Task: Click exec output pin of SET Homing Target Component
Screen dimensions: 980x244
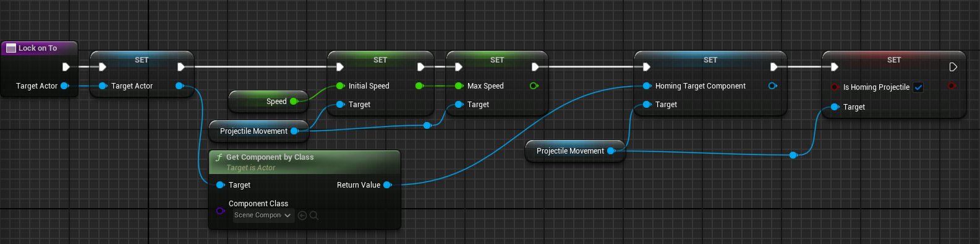Action: click(774, 67)
